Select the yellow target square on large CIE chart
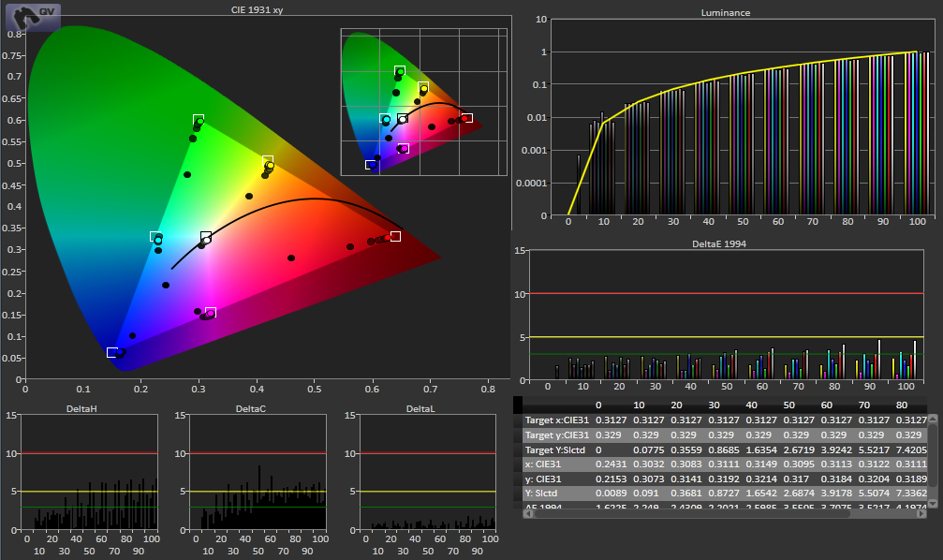 point(268,161)
